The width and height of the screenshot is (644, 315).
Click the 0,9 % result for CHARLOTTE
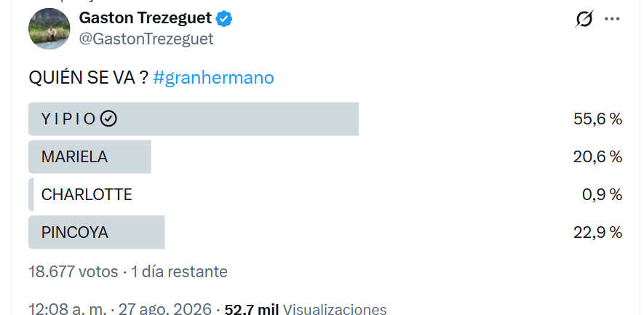point(602,195)
